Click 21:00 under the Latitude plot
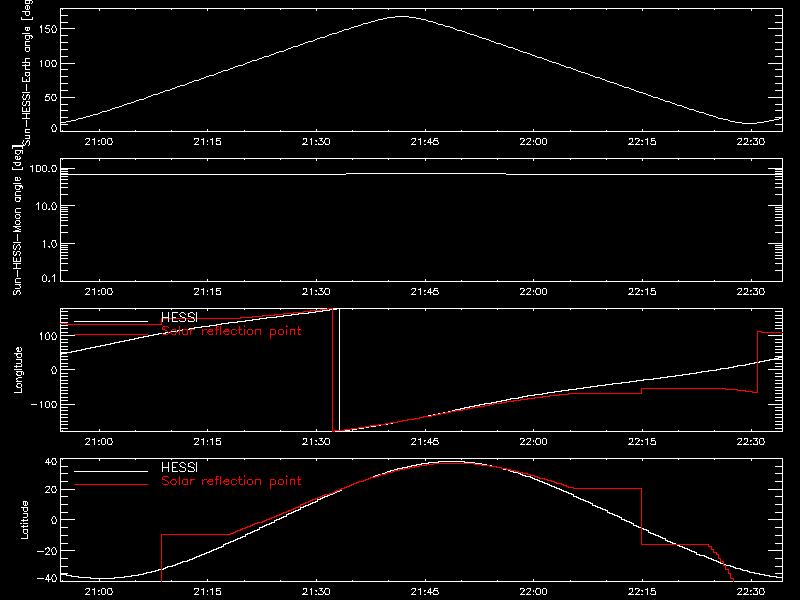 (x=98, y=592)
